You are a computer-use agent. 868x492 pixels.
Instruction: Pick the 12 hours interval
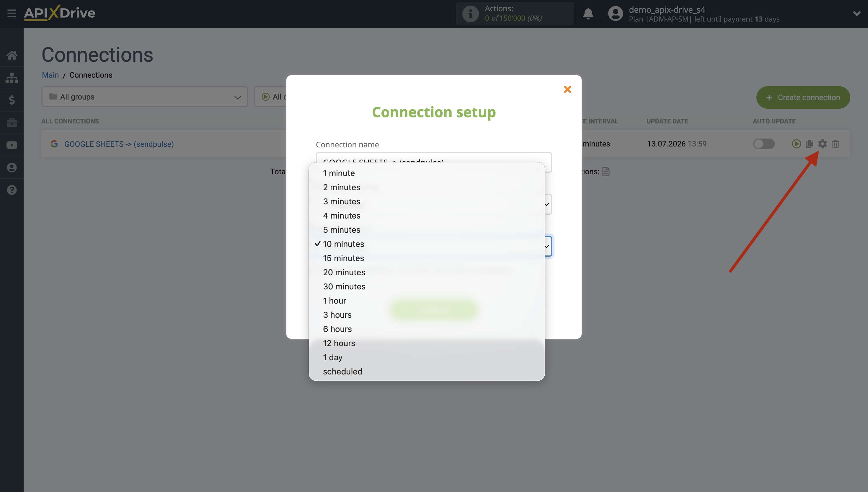[x=427, y=343]
